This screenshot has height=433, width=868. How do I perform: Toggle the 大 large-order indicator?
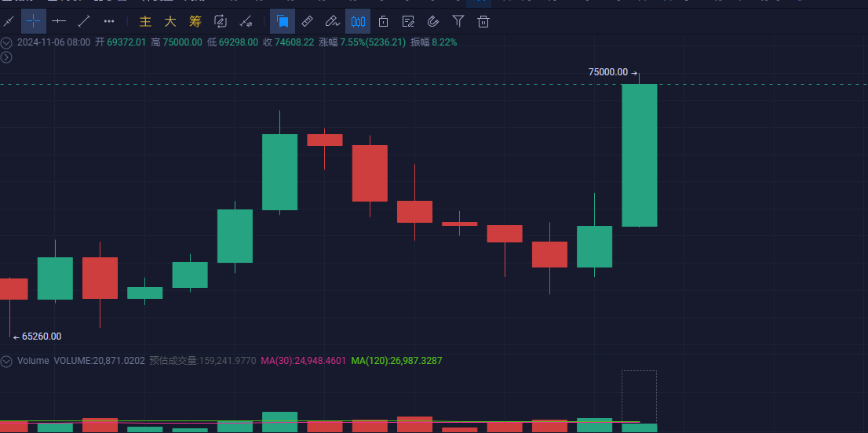pos(170,21)
